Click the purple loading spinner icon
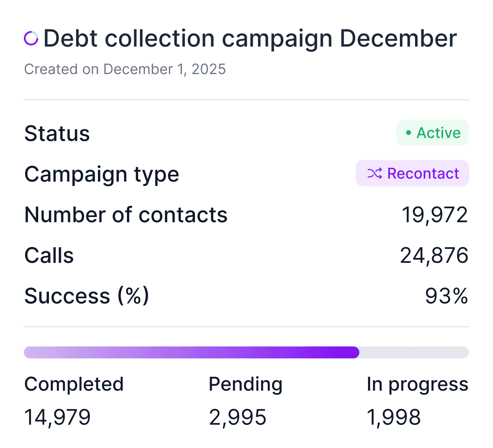This screenshot has height=448, width=493. tap(31, 39)
